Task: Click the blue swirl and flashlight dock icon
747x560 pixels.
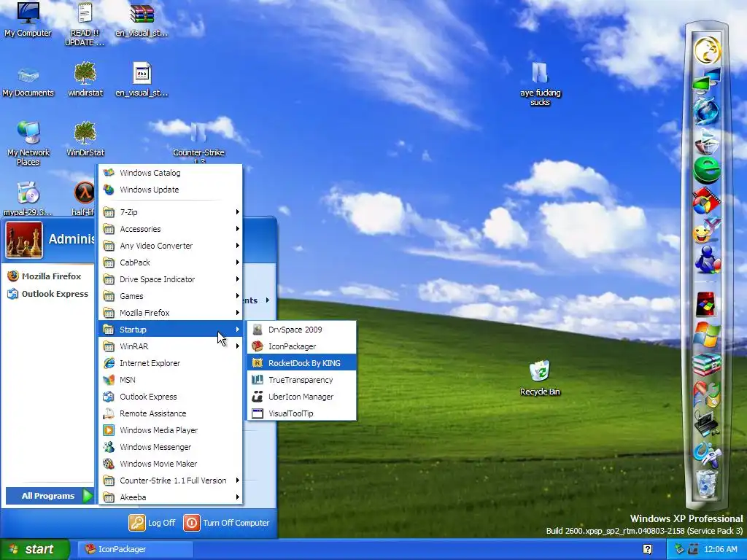Action: 706,454
